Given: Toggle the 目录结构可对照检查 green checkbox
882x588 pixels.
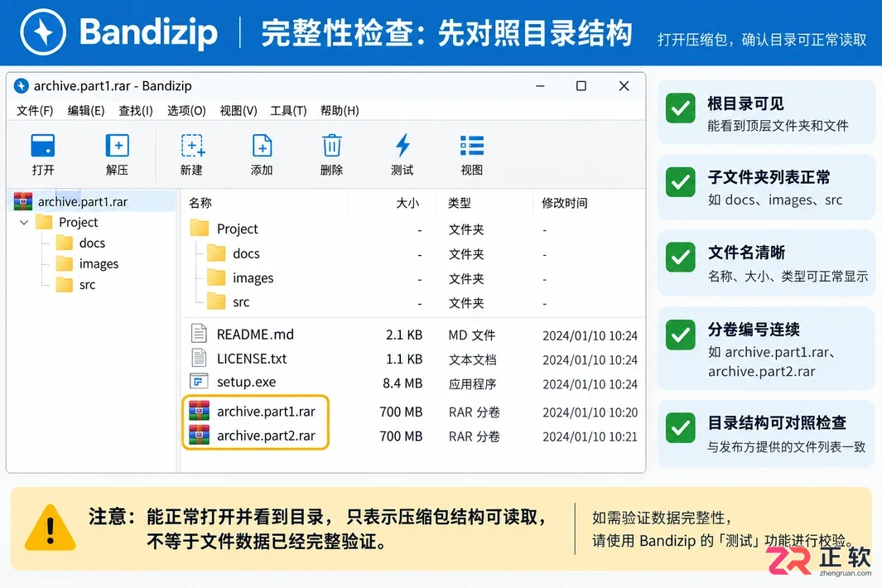Looking at the screenshot, I should [x=680, y=427].
